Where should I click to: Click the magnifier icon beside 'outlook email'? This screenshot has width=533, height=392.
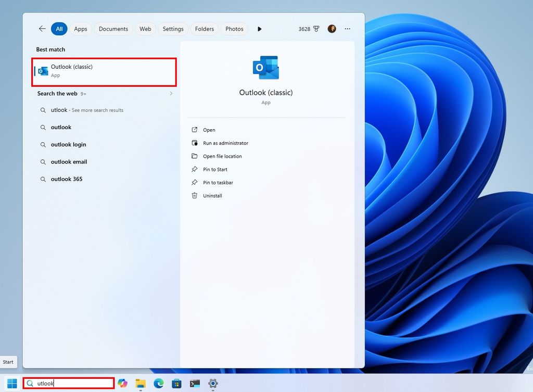(43, 162)
